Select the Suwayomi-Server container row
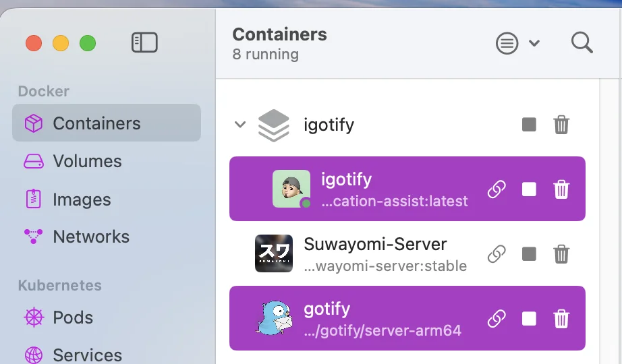 pos(375,253)
